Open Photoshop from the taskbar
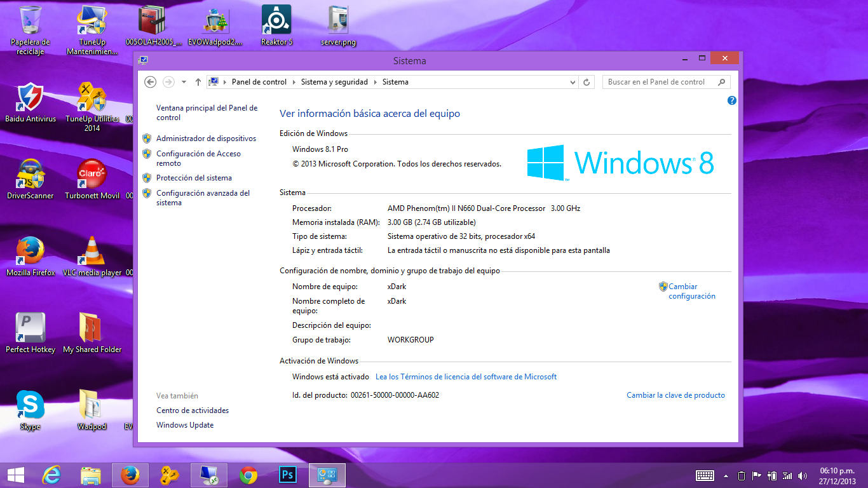The height and width of the screenshot is (488, 868). 288,475
